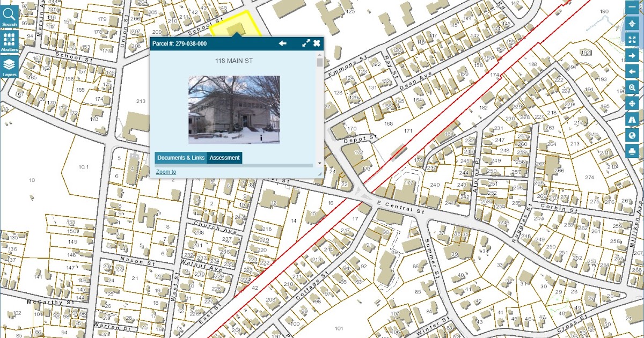Click the 'Emmons St' street label
This screenshot has width=644, height=338.
pos(349,64)
